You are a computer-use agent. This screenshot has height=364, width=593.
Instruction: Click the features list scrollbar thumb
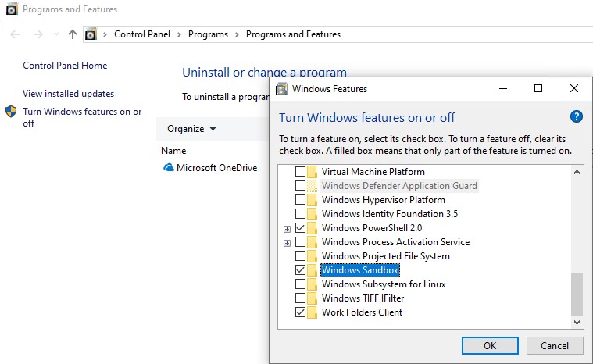pyautogui.click(x=577, y=294)
